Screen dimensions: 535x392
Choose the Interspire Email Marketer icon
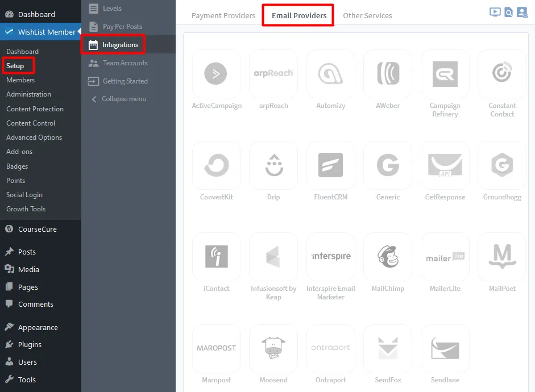click(x=331, y=257)
